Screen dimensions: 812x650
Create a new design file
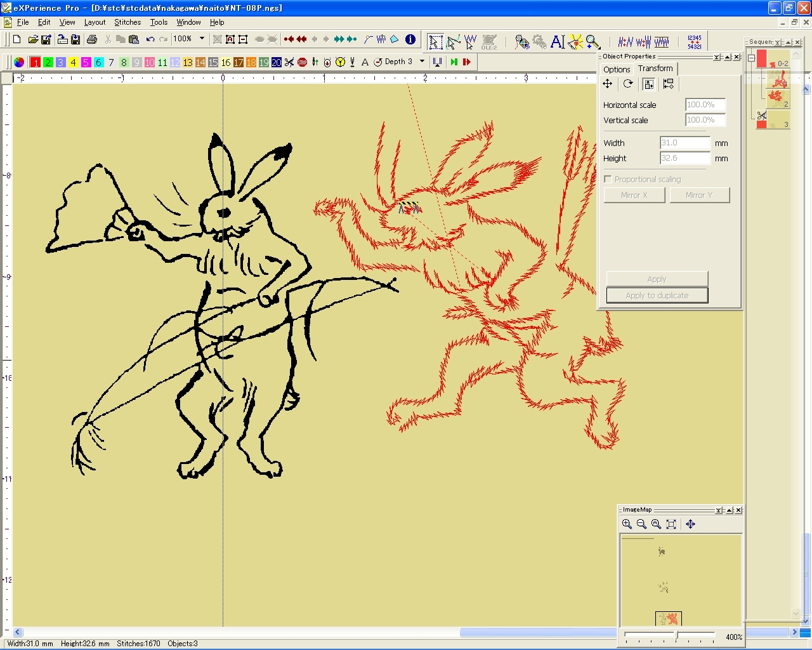[x=18, y=39]
